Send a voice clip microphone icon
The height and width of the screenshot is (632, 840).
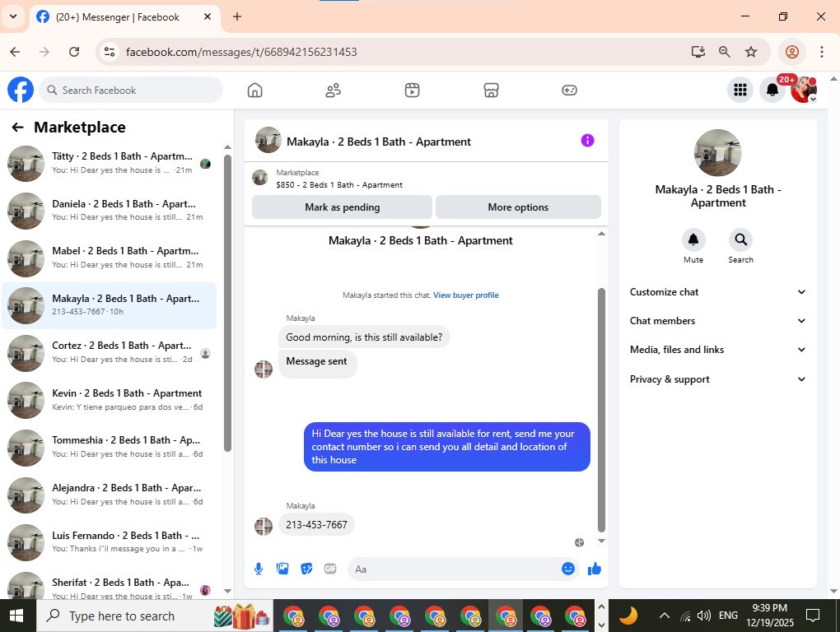[x=259, y=569]
